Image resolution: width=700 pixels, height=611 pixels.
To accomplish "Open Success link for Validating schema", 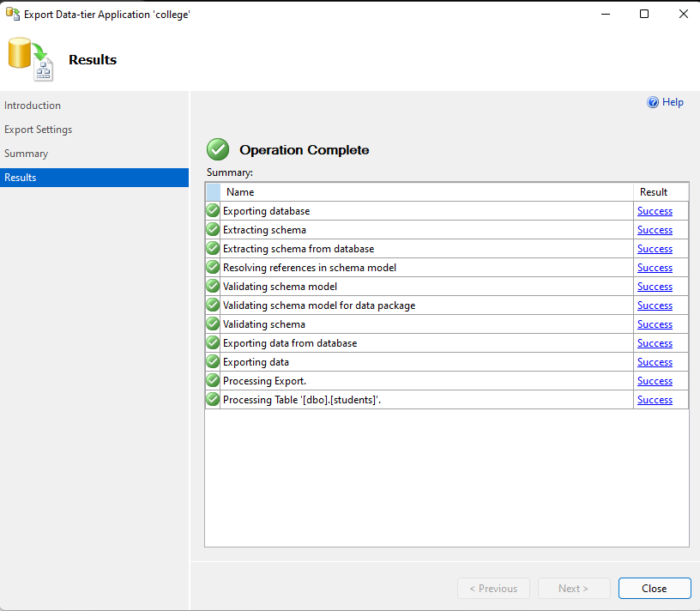I will click(655, 324).
